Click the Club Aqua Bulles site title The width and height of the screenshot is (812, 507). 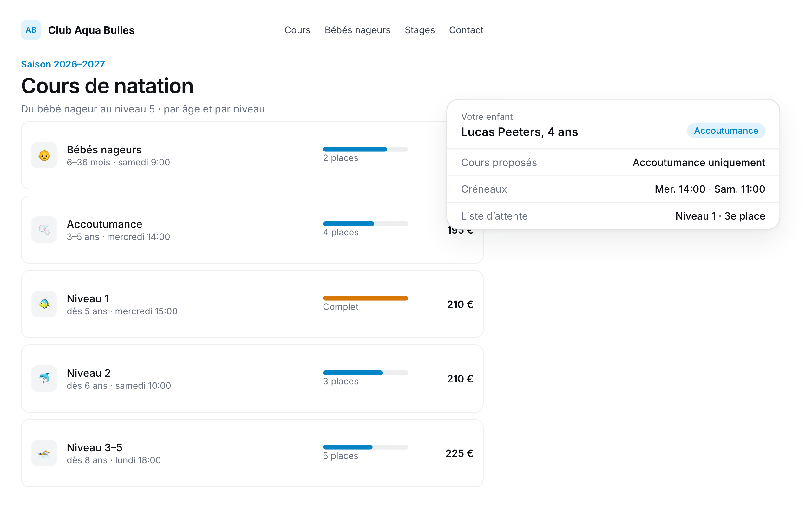(91, 30)
